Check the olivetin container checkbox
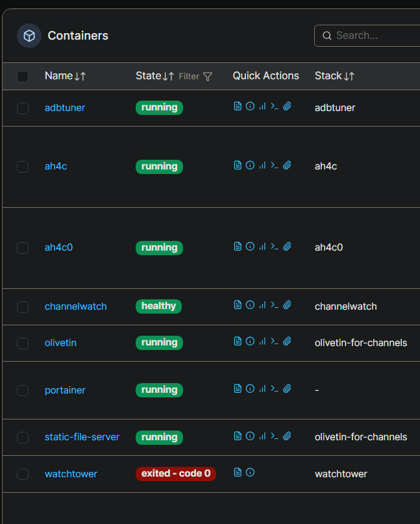The height and width of the screenshot is (524, 420). pos(23,343)
